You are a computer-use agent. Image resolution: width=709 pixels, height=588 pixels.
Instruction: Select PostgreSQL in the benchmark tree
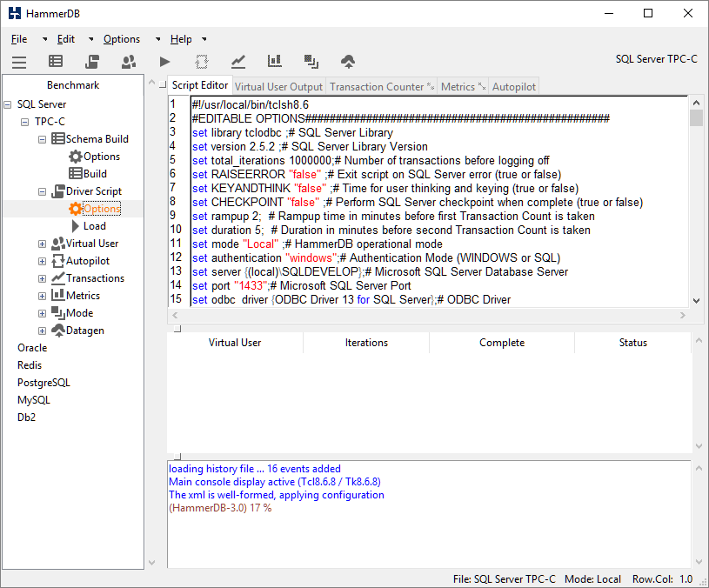(x=43, y=383)
